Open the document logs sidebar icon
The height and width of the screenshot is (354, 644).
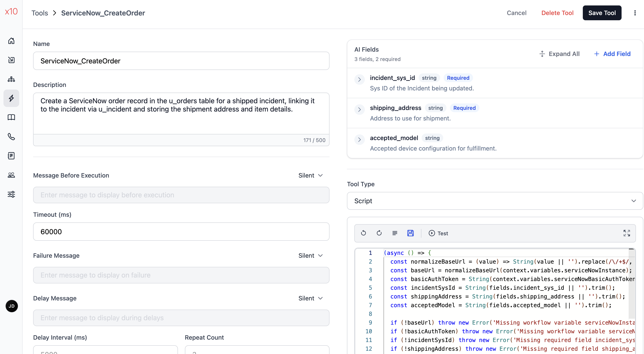[x=11, y=156]
